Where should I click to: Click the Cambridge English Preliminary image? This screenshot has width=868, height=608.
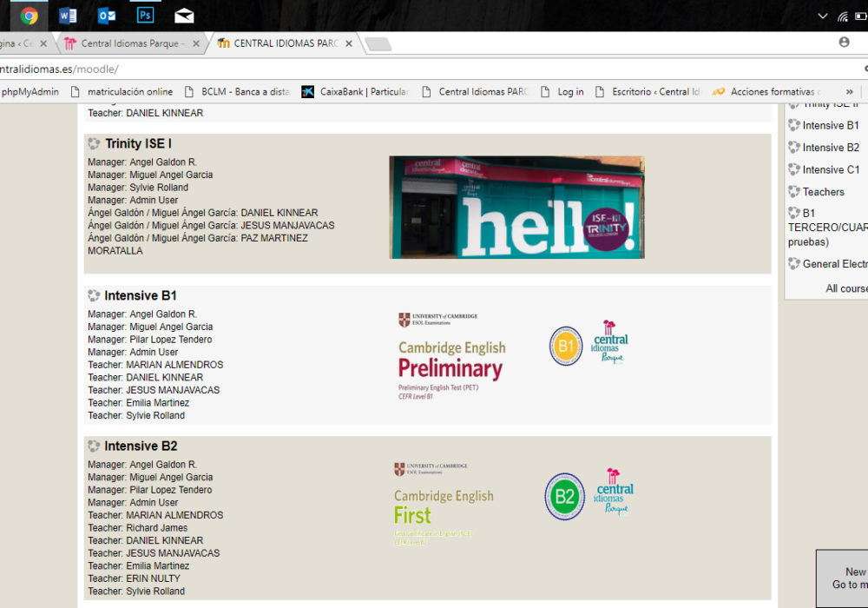[450, 356]
